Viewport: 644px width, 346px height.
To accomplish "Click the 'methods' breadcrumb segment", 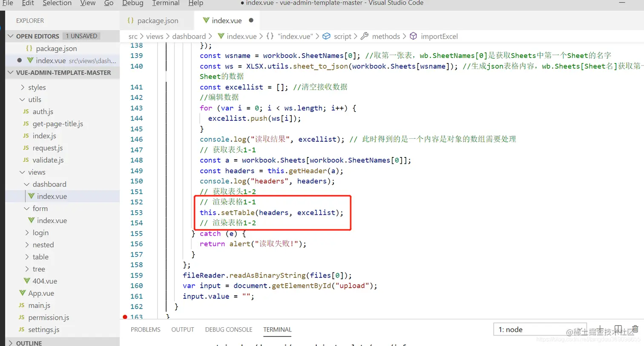I will point(386,37).
